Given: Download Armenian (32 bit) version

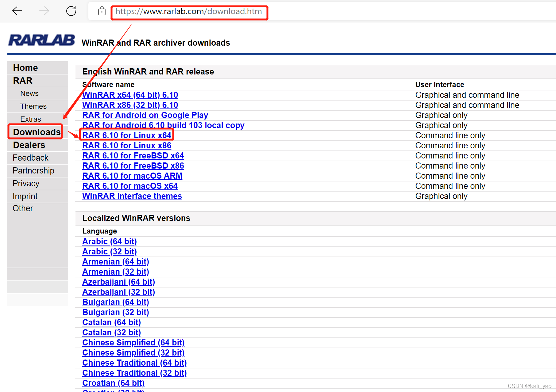Looking at the screenshot, I should 116,272.
